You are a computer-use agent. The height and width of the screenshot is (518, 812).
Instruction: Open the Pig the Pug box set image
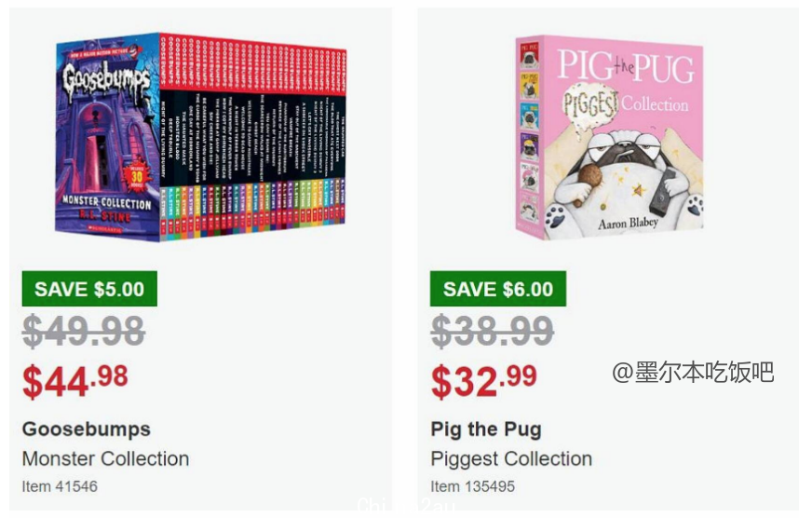coord(609,138)
